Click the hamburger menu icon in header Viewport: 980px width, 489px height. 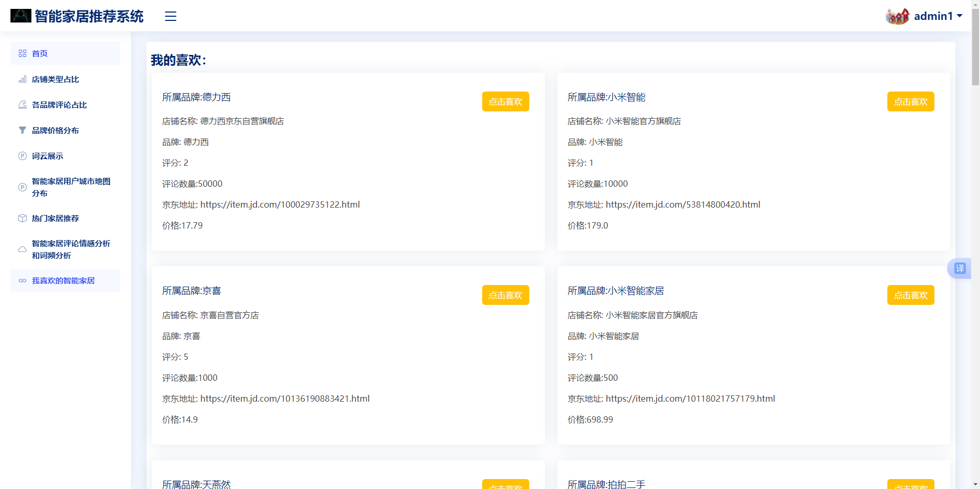171,16
